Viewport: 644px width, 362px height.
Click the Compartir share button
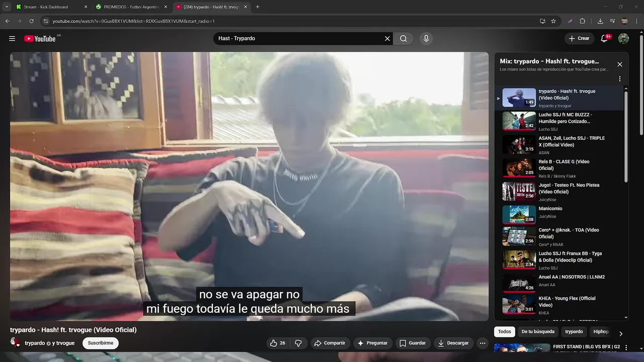pos(330,343)
